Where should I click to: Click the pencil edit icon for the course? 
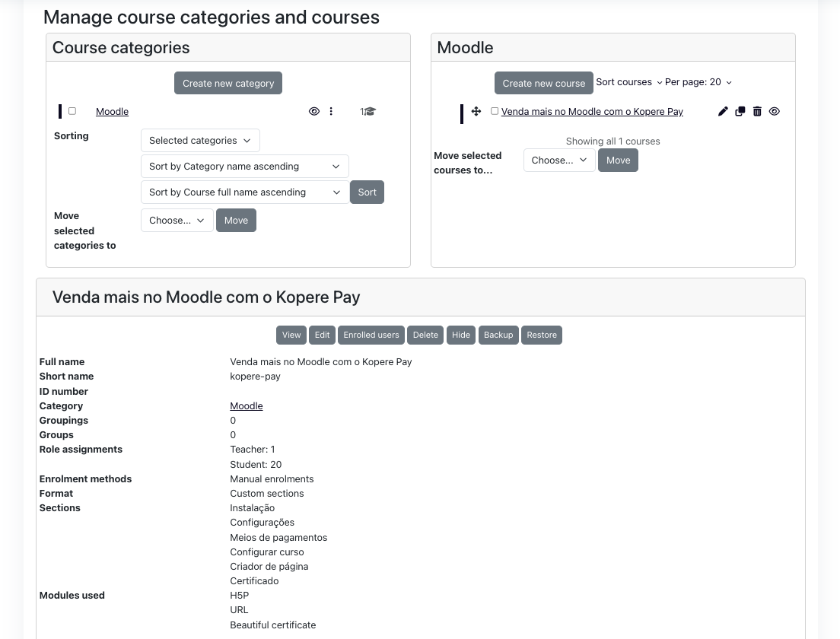click(x=723, y=111)
